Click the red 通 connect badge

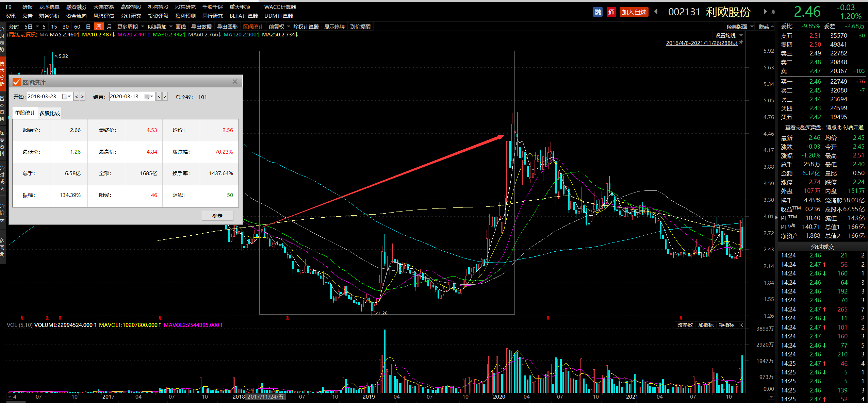(611, 12)
